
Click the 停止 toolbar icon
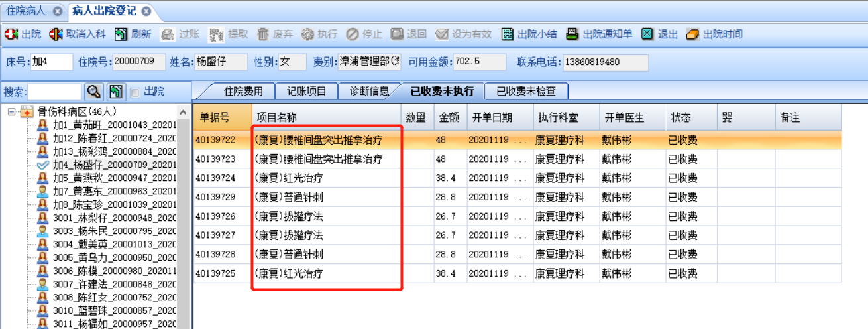click(353, 34)
